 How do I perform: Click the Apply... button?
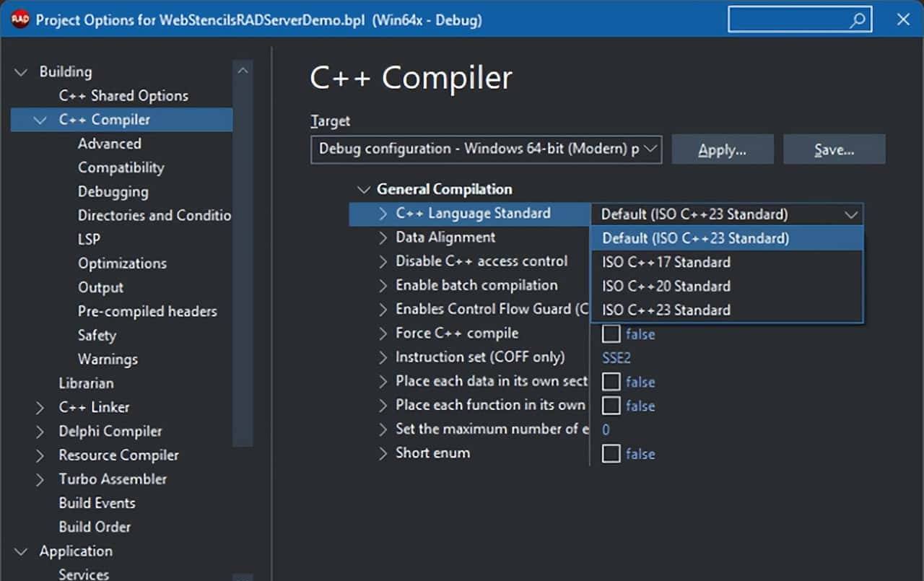[x=722, y=149]
